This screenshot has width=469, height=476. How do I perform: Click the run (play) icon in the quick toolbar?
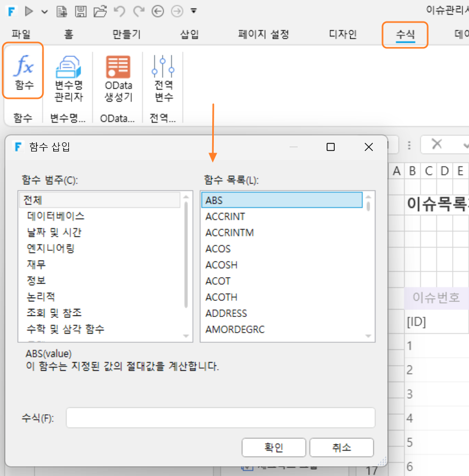29,11
